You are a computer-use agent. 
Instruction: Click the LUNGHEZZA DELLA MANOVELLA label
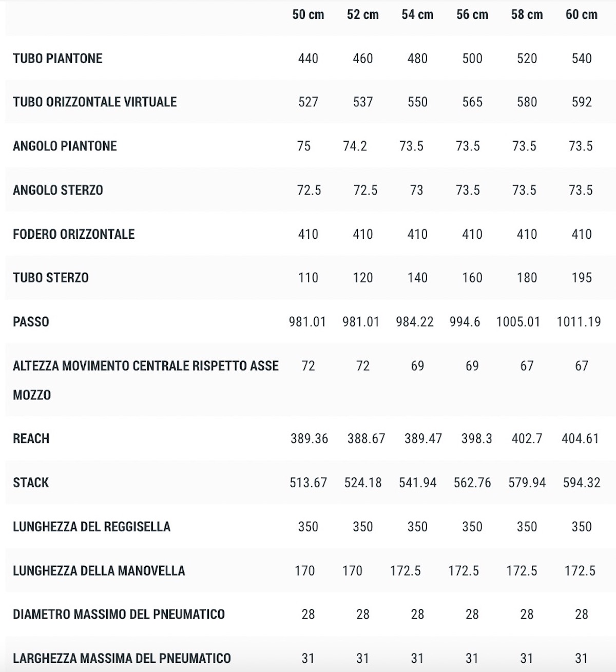[x=99, y=571]
